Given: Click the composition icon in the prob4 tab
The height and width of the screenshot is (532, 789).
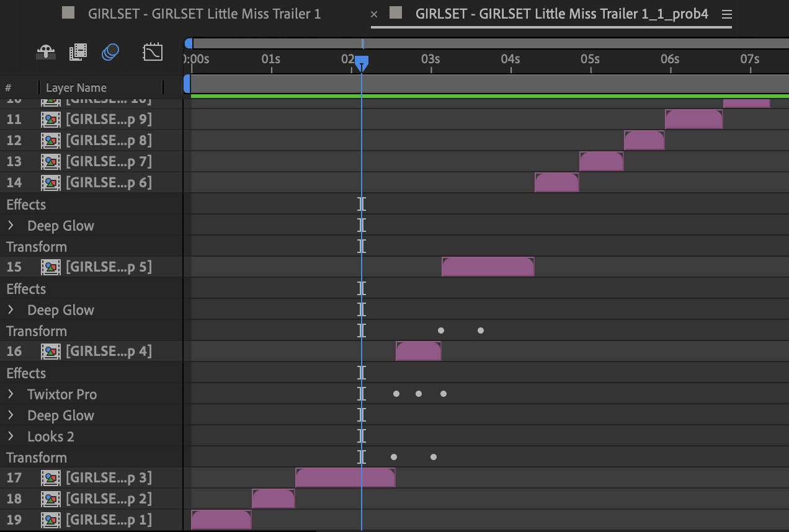Looking at the screenshot, I should tap(395, 13).
